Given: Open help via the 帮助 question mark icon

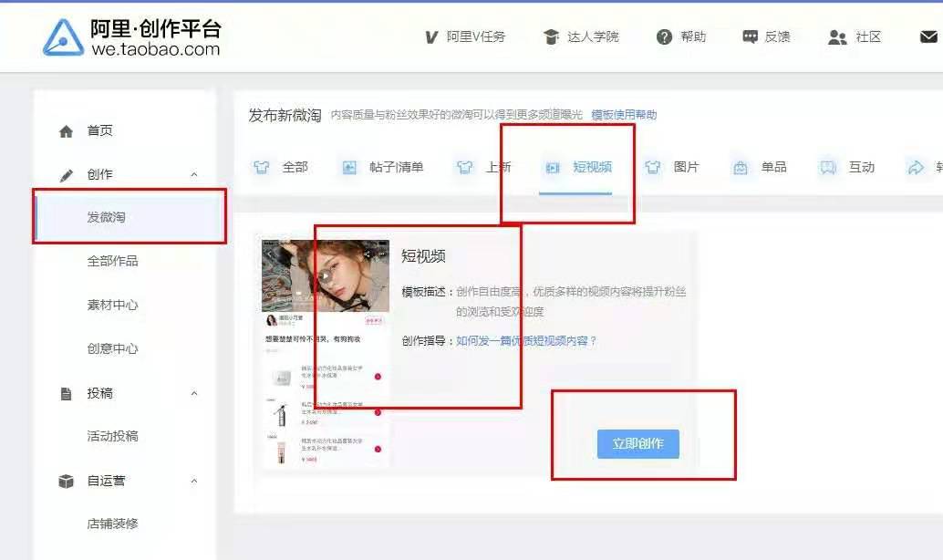Looking at the screenshot, I should (x=664, y=36).
